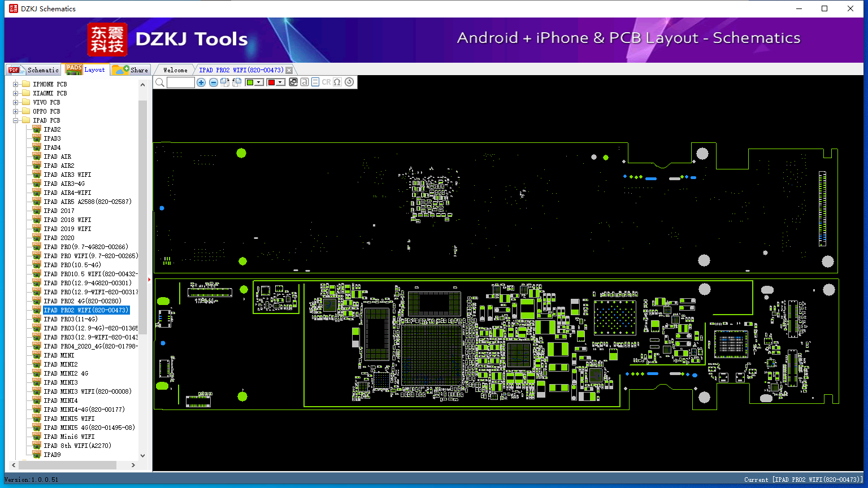Close the IPAD PRO2 WIFI(820-00473) tab
The width and height of the screenshot is (868, 488).
click(x=289, y=70)
